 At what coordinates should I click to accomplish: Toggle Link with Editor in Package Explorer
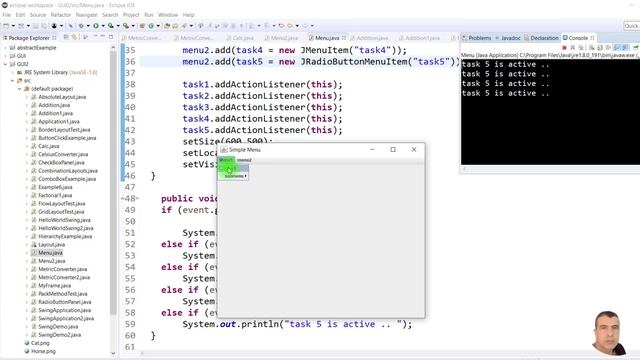tap(74, 37)
